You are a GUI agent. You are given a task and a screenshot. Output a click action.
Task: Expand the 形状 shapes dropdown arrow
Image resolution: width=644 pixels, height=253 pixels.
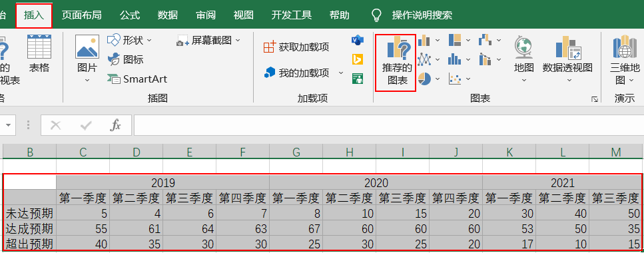[149, 40]
